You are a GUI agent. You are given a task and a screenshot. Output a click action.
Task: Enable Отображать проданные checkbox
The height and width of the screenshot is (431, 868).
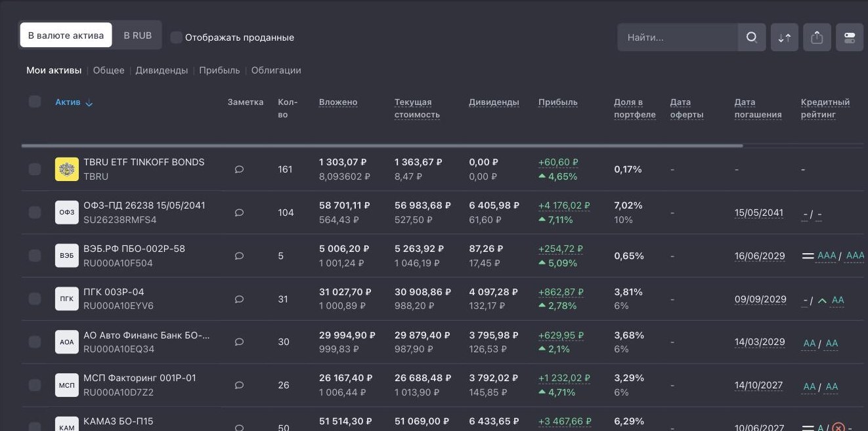coord(176,37)
